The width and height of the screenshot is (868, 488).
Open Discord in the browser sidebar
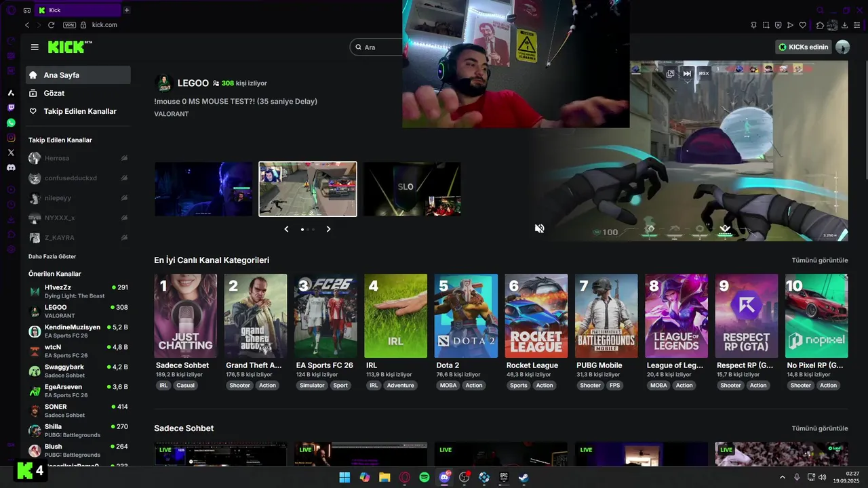(11, 167)
